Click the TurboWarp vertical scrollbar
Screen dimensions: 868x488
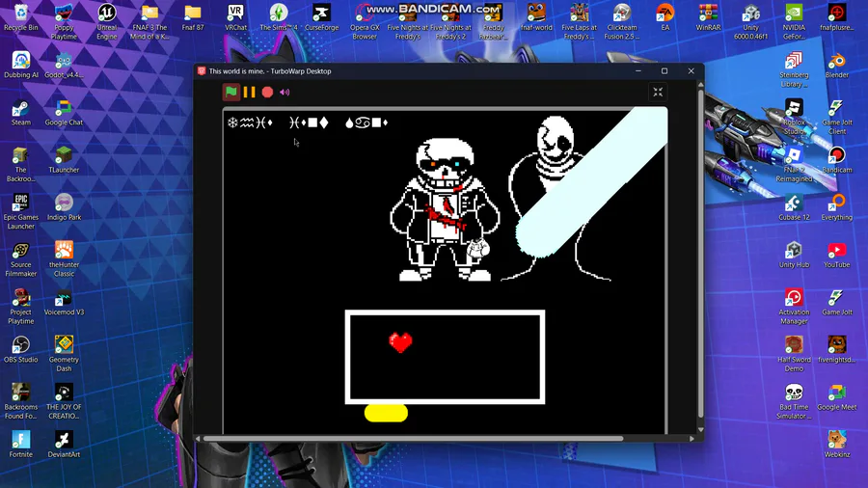click(x=701, y=252)
